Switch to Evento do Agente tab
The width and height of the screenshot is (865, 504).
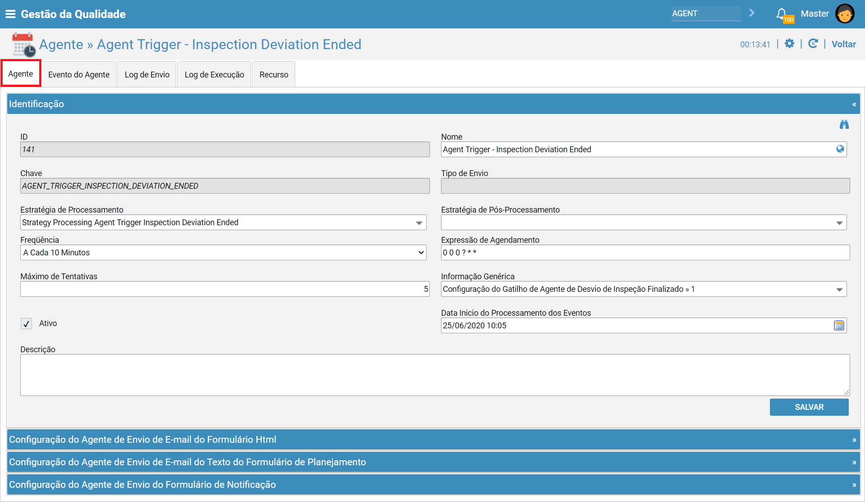tap(79, 74)
